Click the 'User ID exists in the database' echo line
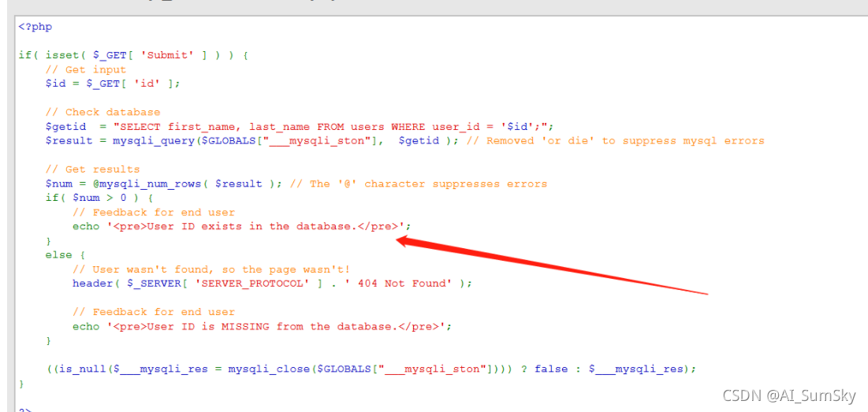This screenshot has width=868, height=412. click(x=242, y=227)
